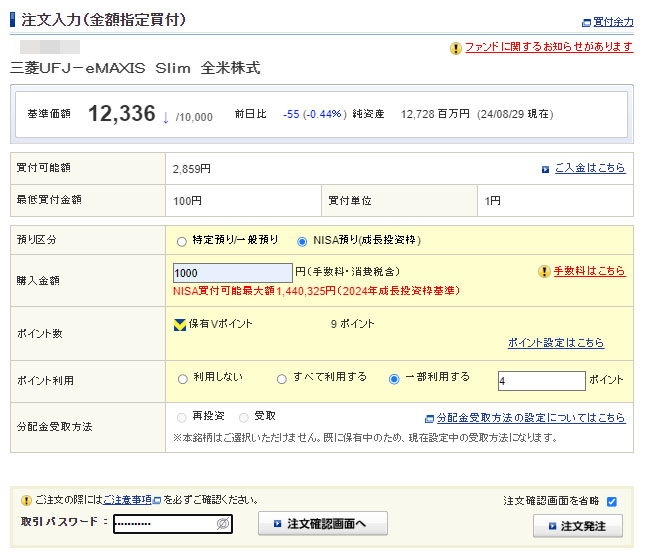The height and width of the screenshot is (559, 645).
Task: Select the 特定預り/一般預り radio option
Action: click(181, 241)
